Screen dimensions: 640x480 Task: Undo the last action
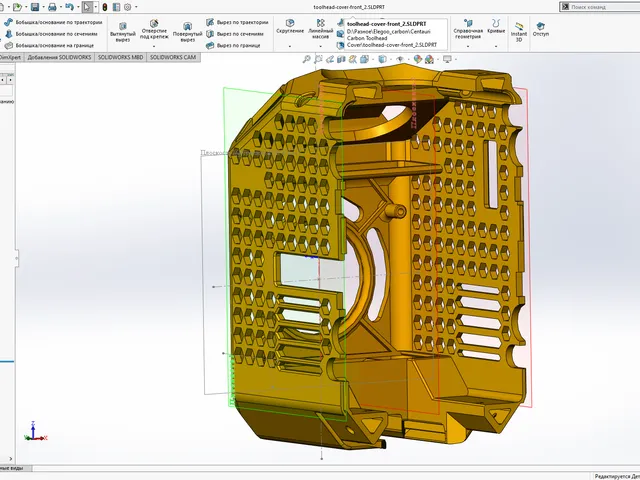[x=69, y=7]
